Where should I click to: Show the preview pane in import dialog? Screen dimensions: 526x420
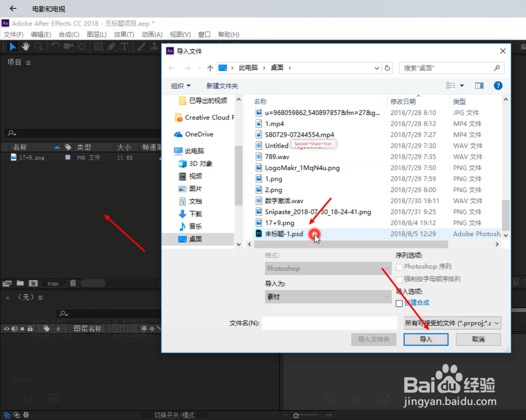pyautogui.click(x=479, y=86)
